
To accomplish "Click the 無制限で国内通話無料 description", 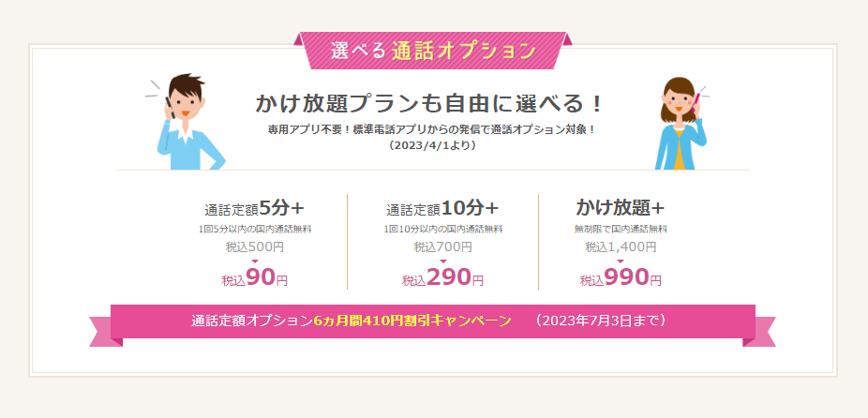I will tap(621, 229).
